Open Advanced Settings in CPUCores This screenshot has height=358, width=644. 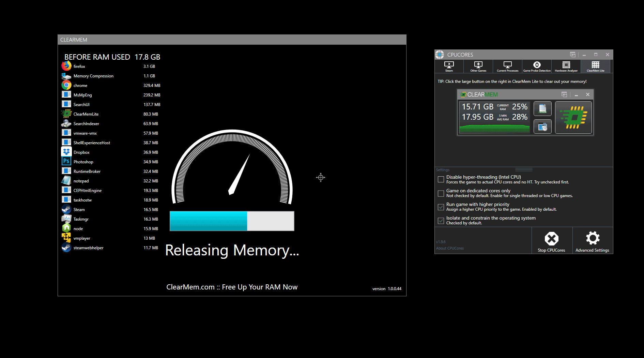(593, 240)
